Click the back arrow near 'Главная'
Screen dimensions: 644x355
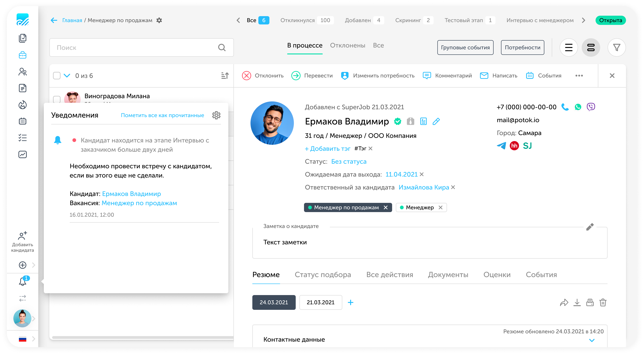(54, 20)
